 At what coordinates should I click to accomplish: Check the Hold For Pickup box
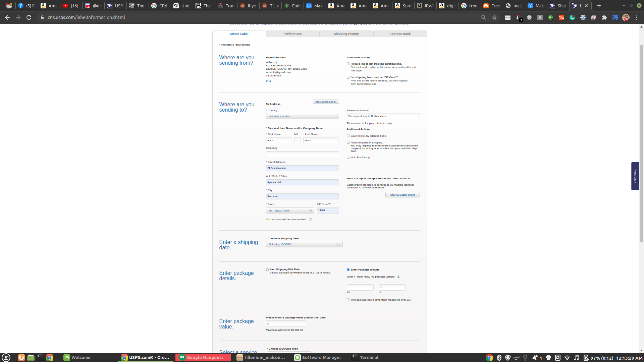point(348,158)
